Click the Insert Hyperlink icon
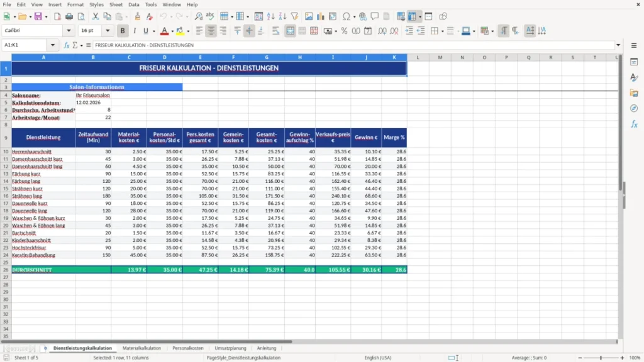The image size is (644, 362). [x=363, y=16]
